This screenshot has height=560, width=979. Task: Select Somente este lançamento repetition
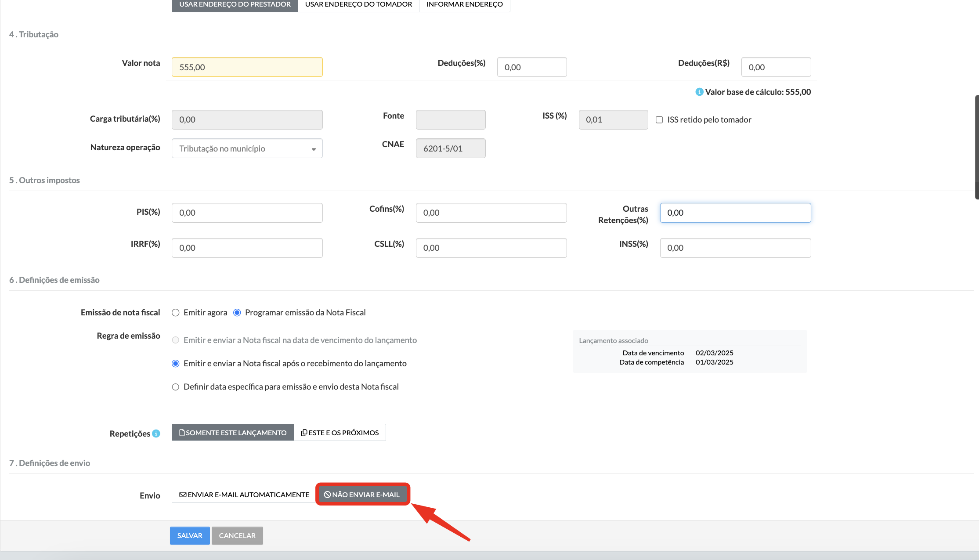[x=233, y=433]
